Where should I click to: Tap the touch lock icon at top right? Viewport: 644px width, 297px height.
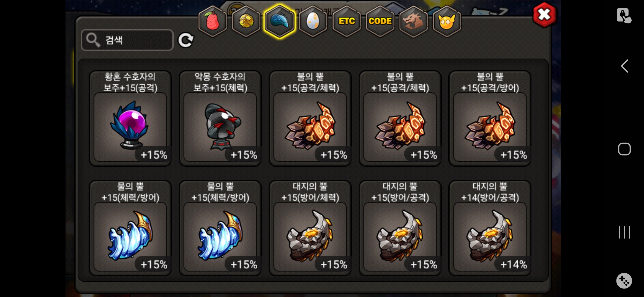(624, 16)
